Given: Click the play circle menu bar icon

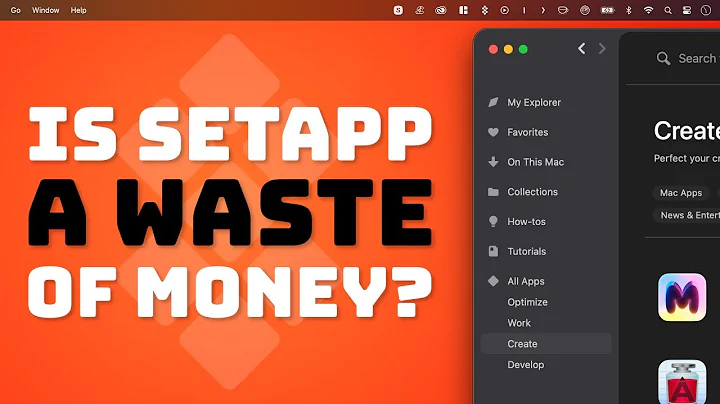Looking at the screenshot, I should click(x=505, y=10).
